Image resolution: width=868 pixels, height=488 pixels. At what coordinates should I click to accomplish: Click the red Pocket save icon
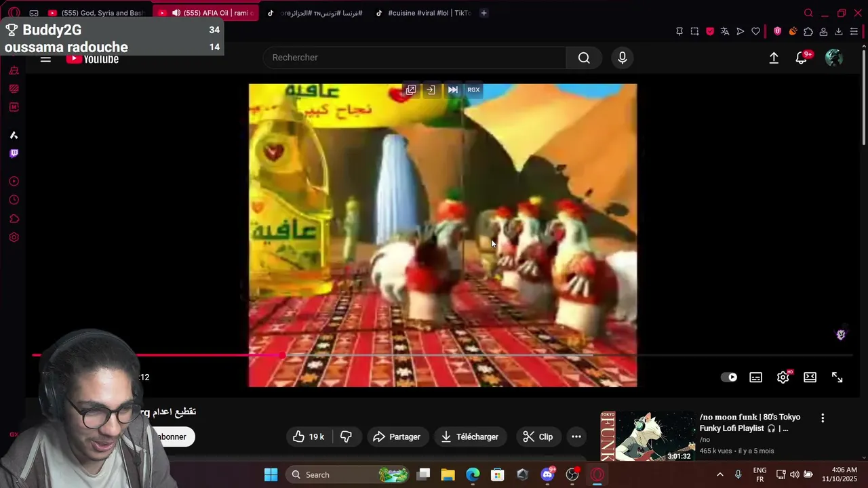[710, 31]
